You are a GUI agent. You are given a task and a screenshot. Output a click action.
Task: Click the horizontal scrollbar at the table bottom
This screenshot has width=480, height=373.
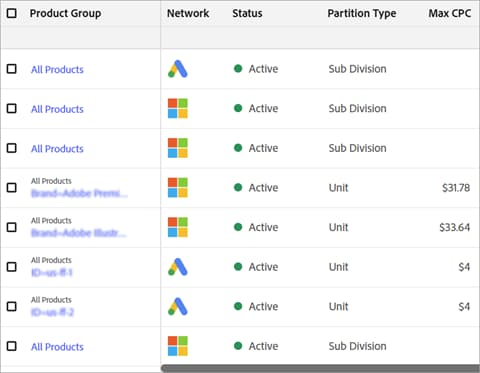(x=320, y=369)
